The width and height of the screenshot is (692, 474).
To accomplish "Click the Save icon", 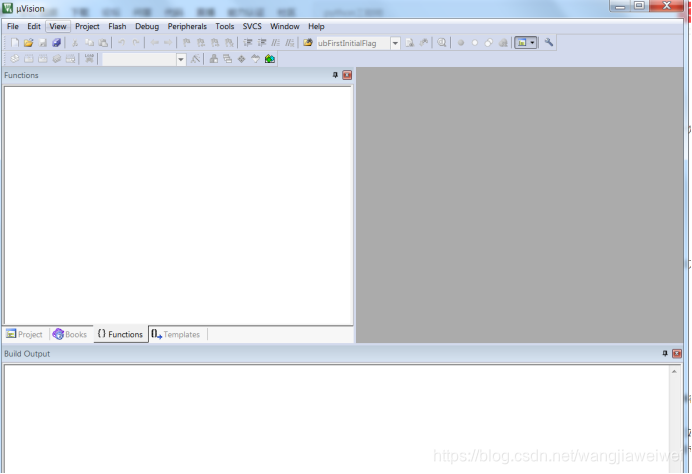I will click(43, 43).
